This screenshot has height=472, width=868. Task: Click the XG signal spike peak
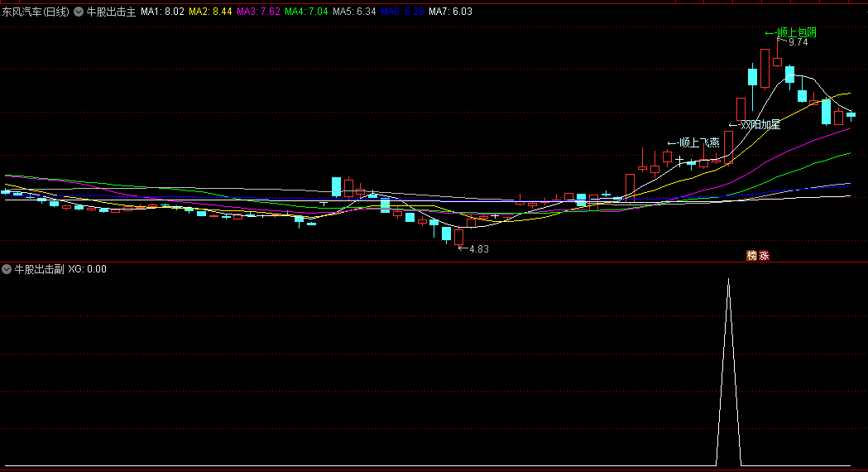point(728,281)
